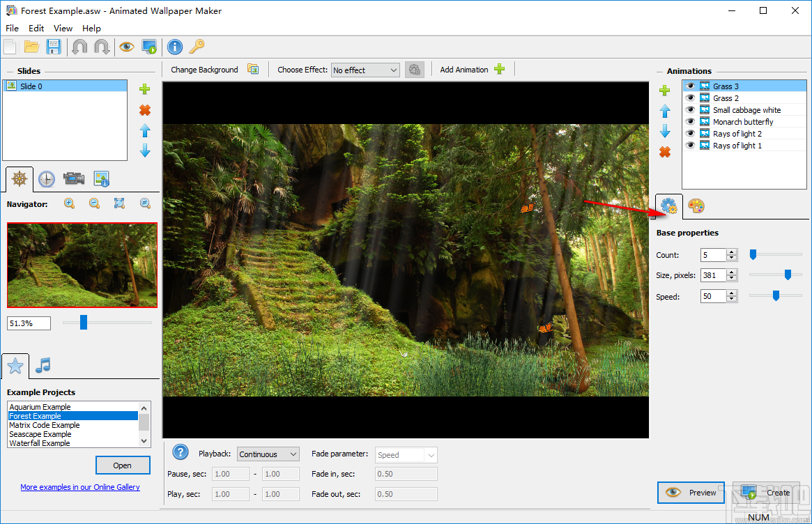The width and height of the screenshot is (812, 524).
Task: Add animation with green plus in Animations panel
Action: [x=664, y=91]
